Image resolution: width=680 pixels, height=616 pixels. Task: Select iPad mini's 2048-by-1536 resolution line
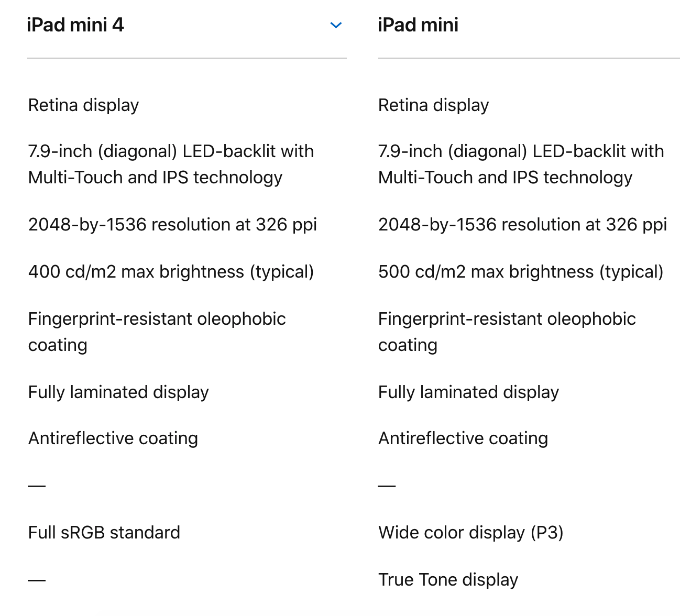click(523, 225)
